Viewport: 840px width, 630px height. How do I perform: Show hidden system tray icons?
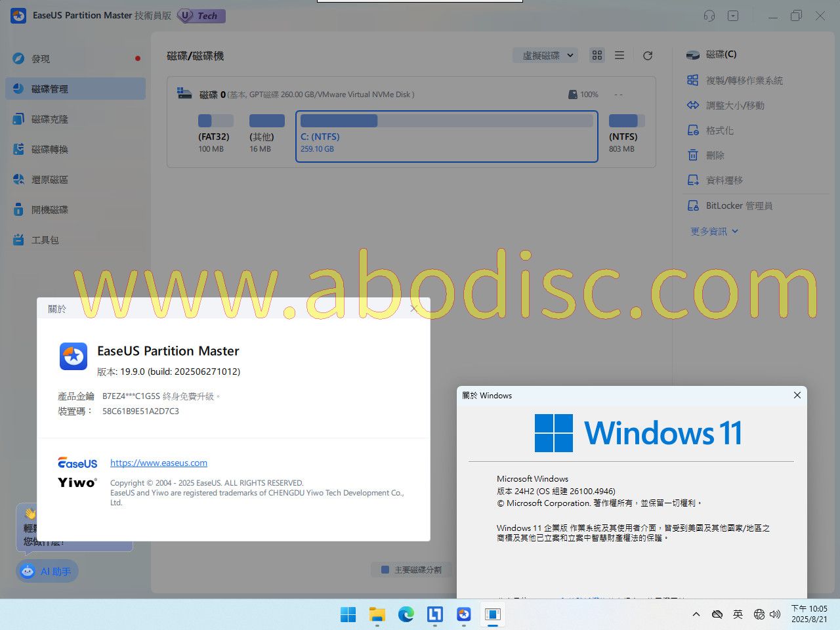696,614
